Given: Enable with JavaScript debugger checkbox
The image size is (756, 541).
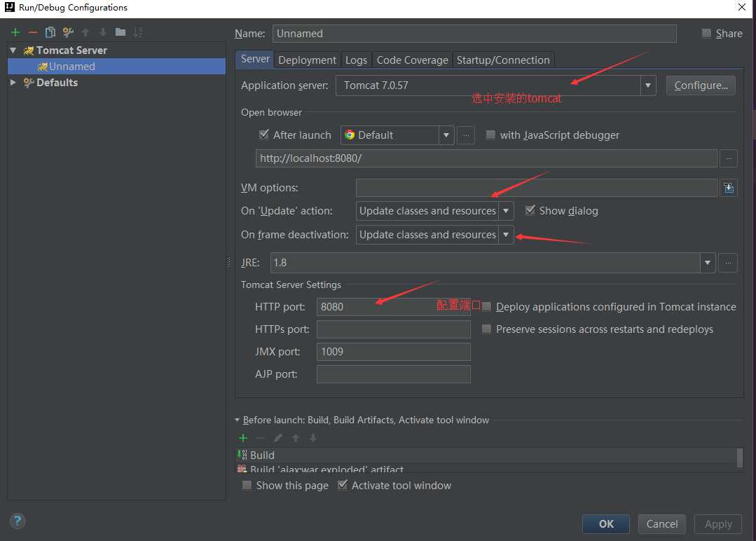Looking at the screenshot, I should pyautogui.click(x=490, y=135).
